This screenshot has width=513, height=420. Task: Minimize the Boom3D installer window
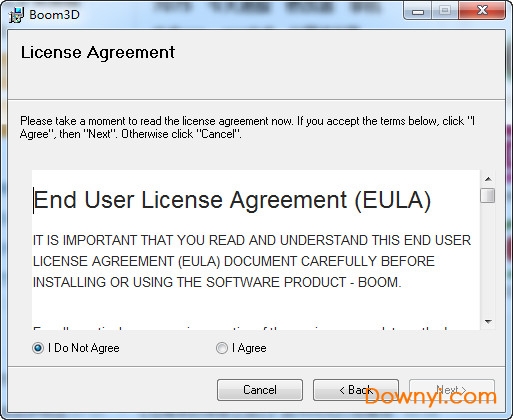tap(418, 11)
